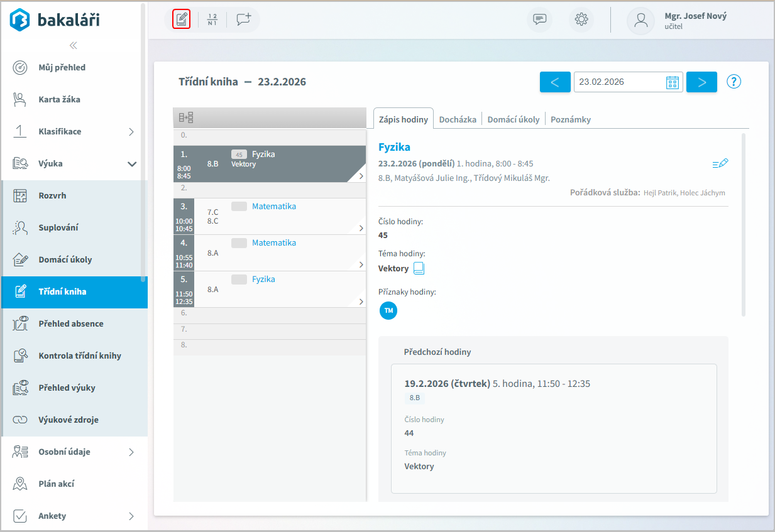
Task: Click the book icon next to Vektory
Action: point(419,269)
